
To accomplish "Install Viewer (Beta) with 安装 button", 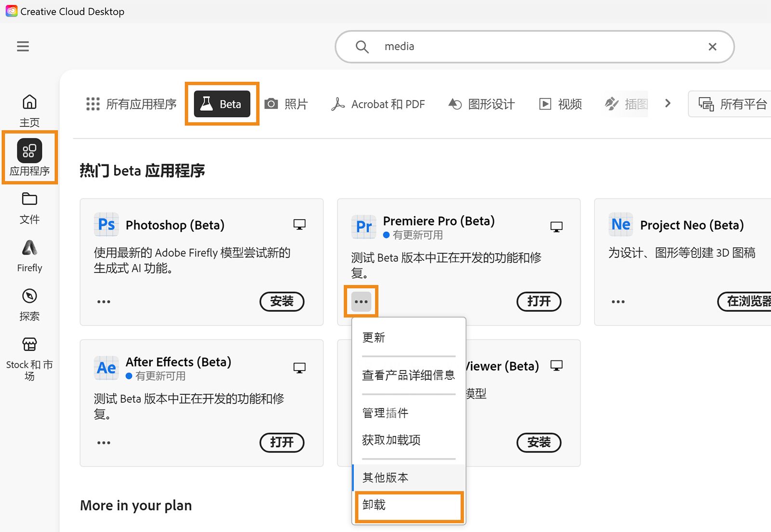I will click(x=539, y=442).
